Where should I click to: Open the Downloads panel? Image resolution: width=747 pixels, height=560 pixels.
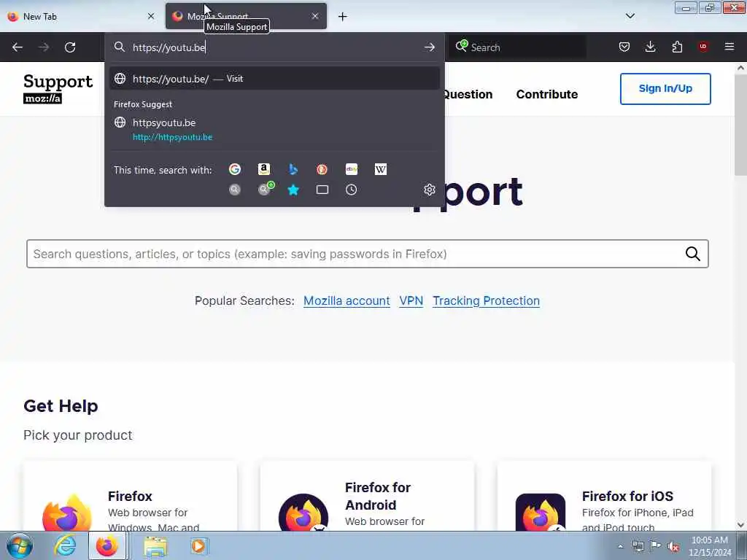(650, 47)
